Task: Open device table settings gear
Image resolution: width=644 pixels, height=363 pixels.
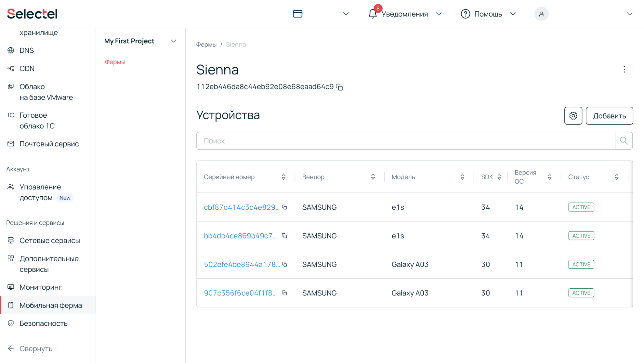Action: (x=573, y=116)
